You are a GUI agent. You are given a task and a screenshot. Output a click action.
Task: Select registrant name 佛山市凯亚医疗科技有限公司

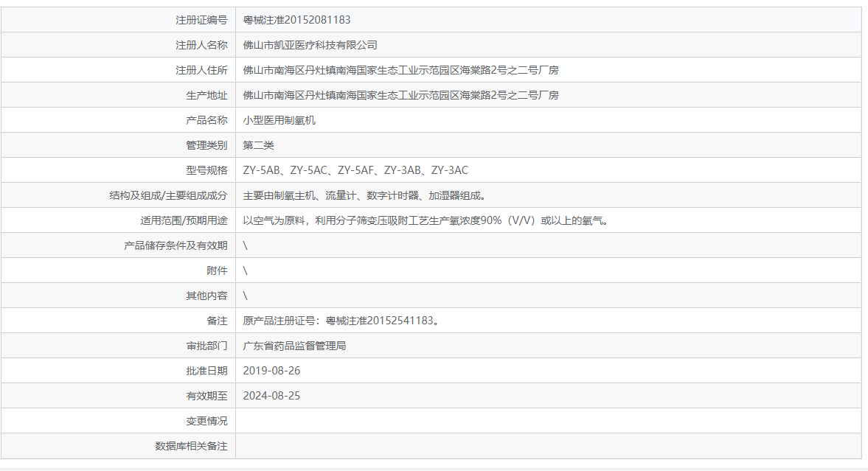pyautogui.click(x=310, y=45)
